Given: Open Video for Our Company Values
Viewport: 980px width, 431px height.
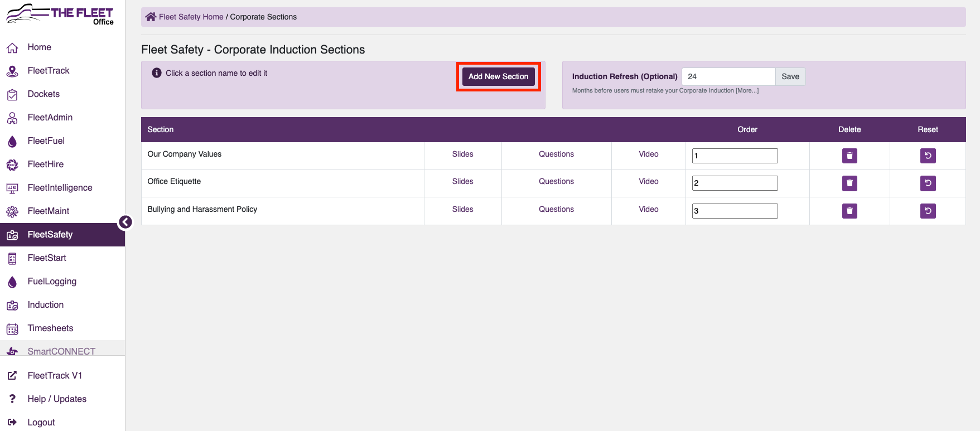Looking at the screenshot, I should [x=649, y=154].
